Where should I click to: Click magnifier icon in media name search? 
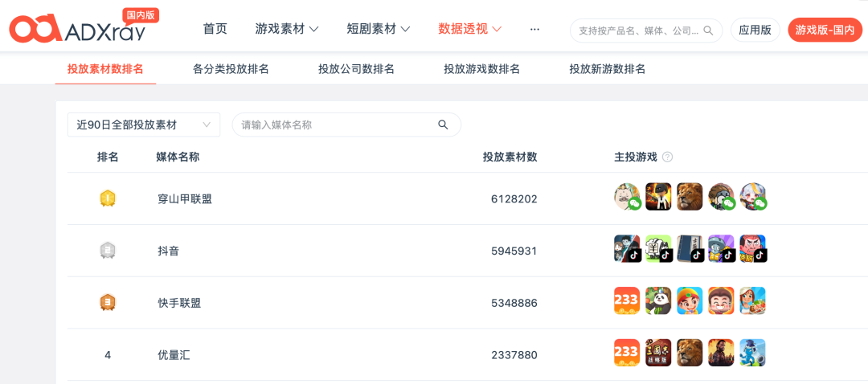point(443,125)
